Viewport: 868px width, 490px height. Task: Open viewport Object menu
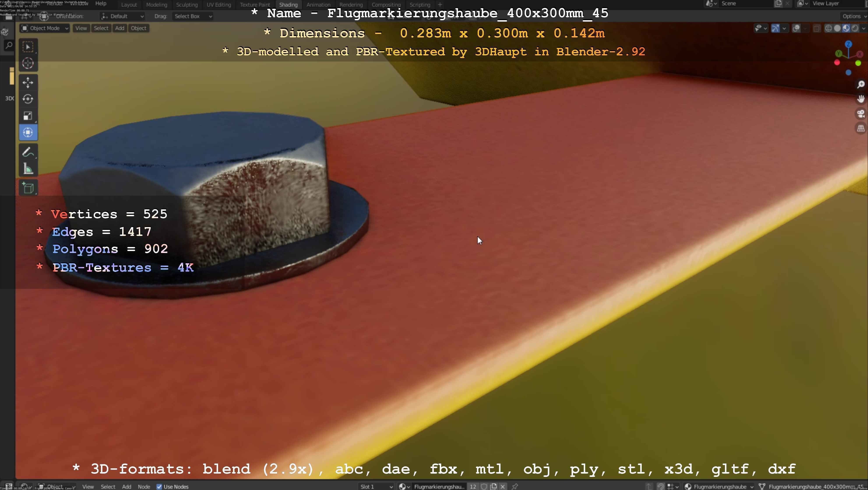pyautogui.click(x=139, y=28)
